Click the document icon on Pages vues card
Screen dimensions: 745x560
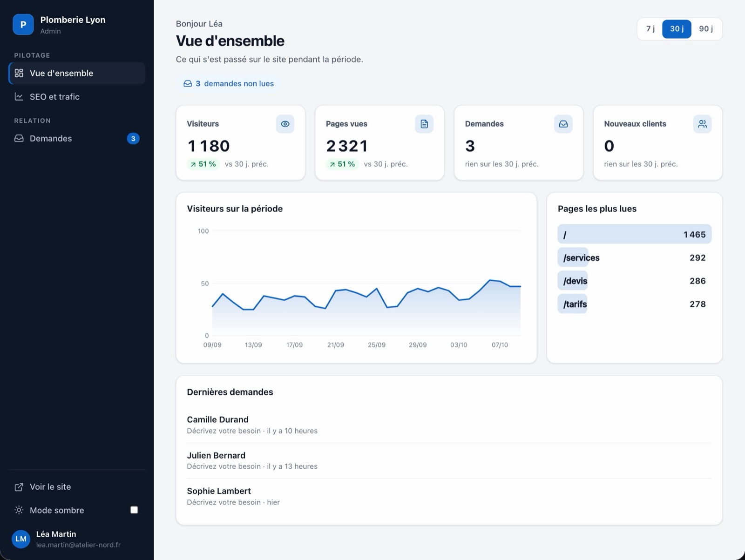point(424,124)
